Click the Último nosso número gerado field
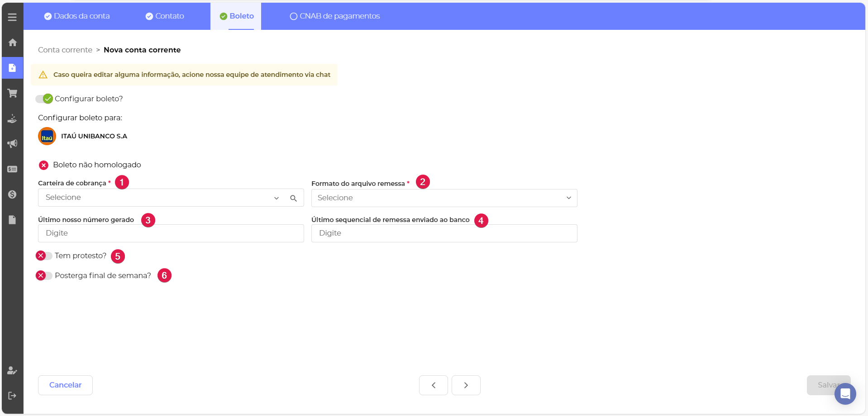 (171, 233)
